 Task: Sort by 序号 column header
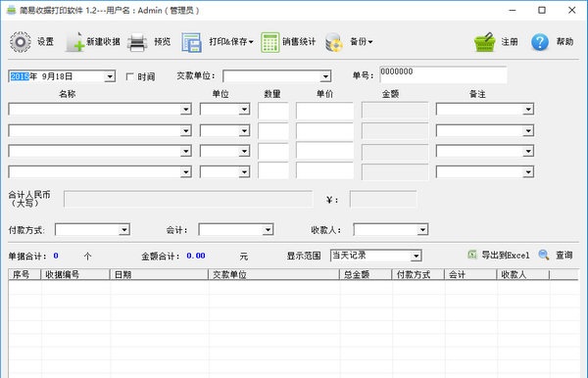pos(24,274)
